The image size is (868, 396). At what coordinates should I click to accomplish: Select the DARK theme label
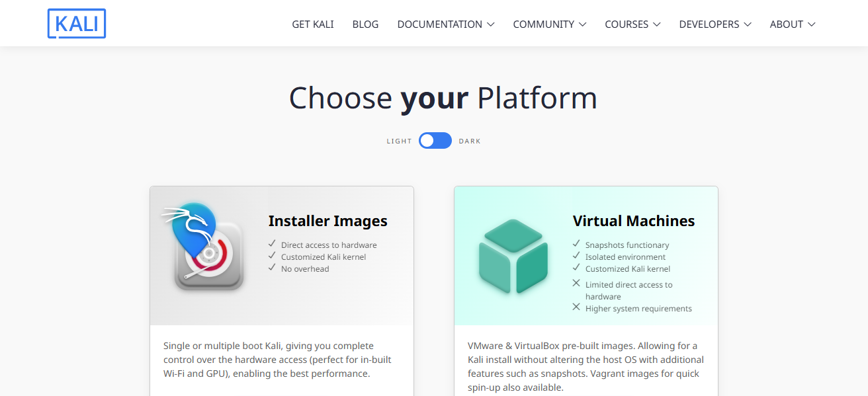click(470, 141)
